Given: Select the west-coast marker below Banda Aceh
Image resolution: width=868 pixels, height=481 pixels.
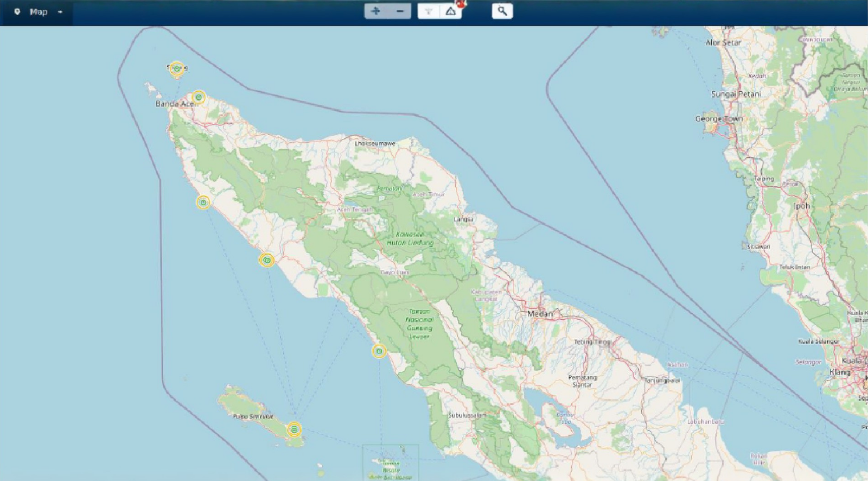Looking at the screenshot, I should (203, 202).
